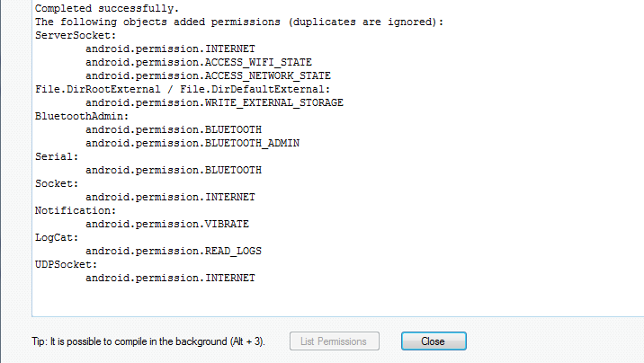Select the WRITE_EXTERNAL_STORAGE permission line
The image size is (644, 363).
(214, 102)
